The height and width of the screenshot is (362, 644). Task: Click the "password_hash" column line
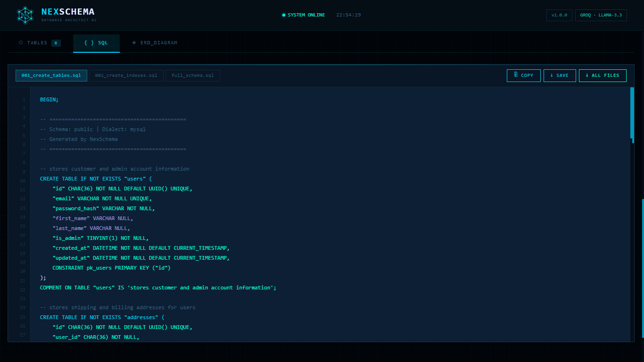[104, 208]
